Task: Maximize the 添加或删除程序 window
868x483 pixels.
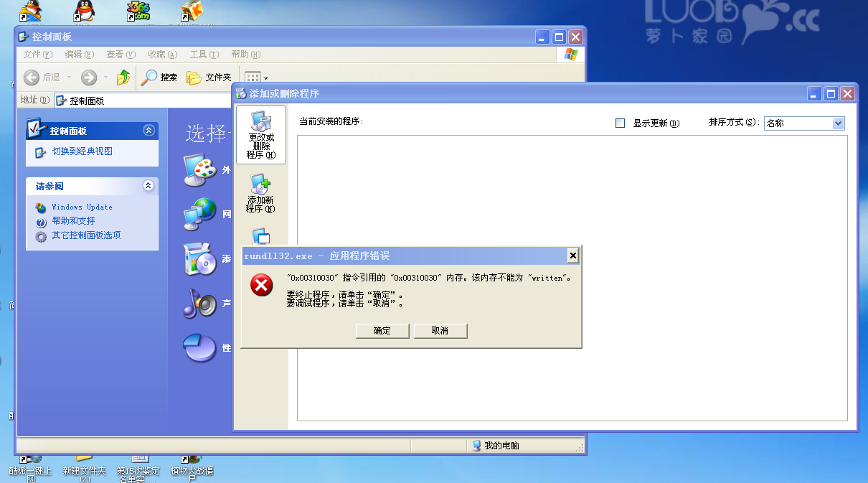Action: [831, 93]
